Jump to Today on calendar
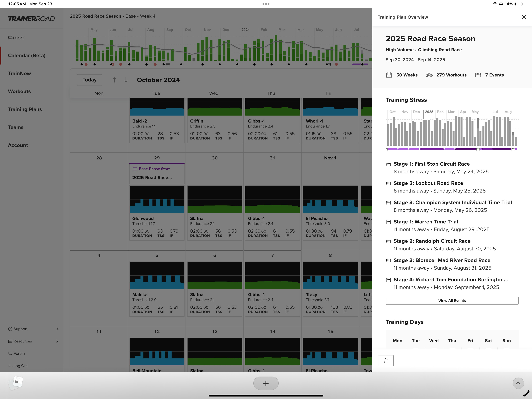The width and height of the screenshot is (532, 399). [x=89, y=80]
